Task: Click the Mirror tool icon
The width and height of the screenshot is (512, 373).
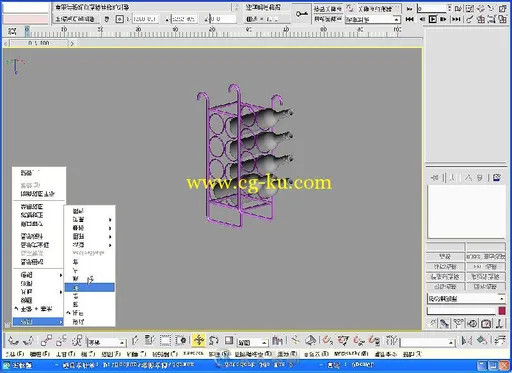Action: click(x=467, y=341)
